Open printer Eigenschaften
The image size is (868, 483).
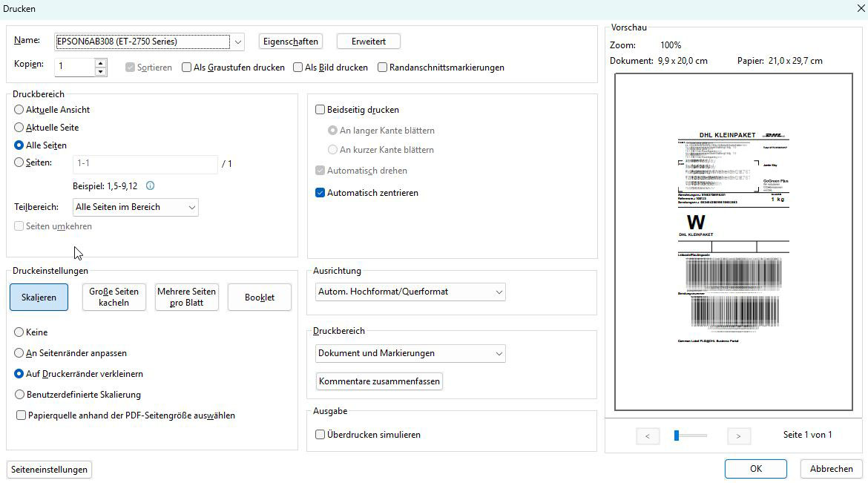tap(291, 42)
